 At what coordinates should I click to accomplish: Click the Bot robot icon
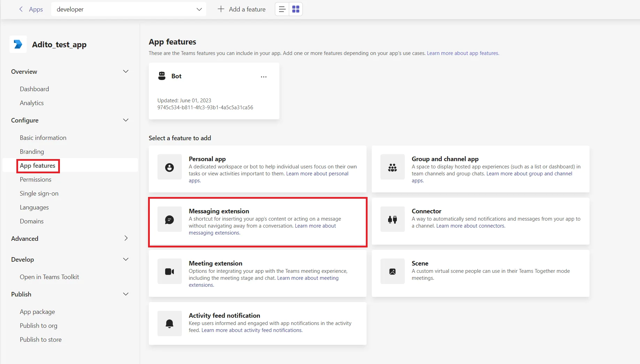162,76
